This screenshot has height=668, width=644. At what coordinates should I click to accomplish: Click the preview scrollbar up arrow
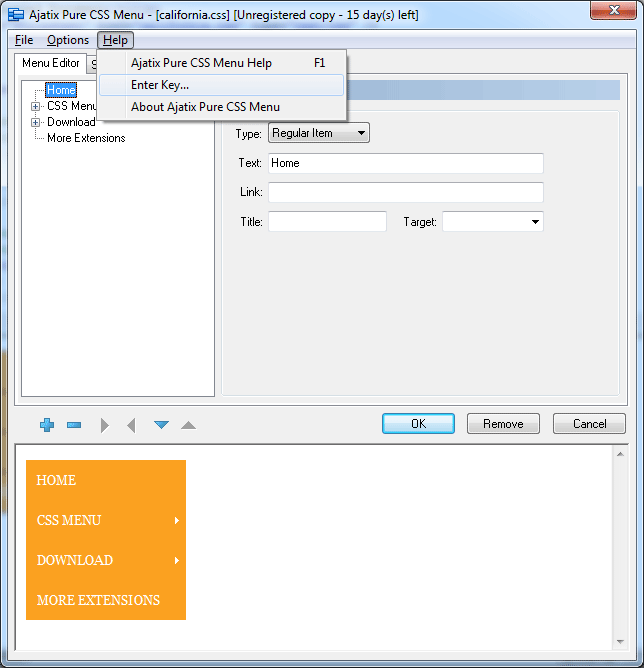click(x=621, y=454)
